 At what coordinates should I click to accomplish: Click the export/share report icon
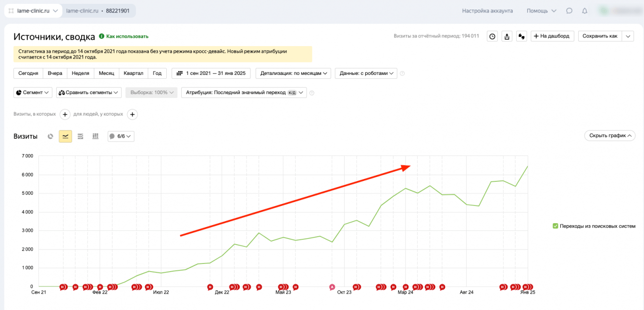[507, 36]
